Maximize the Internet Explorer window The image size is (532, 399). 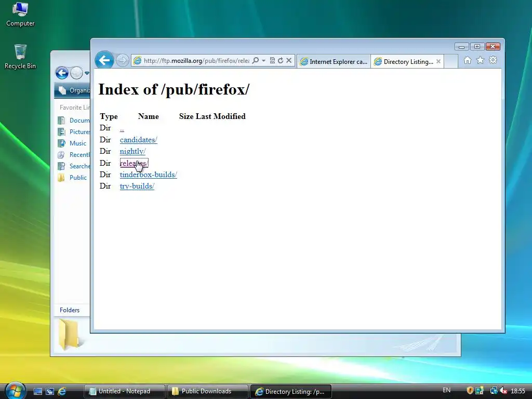coord(477,46)
